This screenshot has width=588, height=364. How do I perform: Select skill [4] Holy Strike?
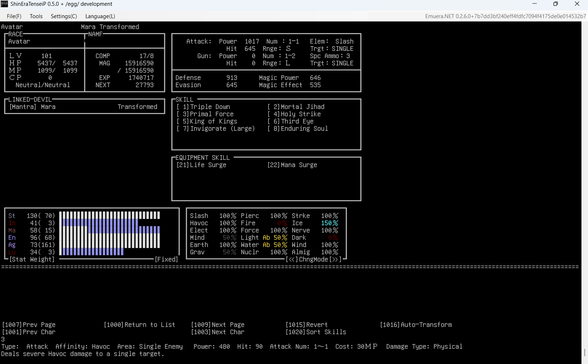[x=294, y=114]
